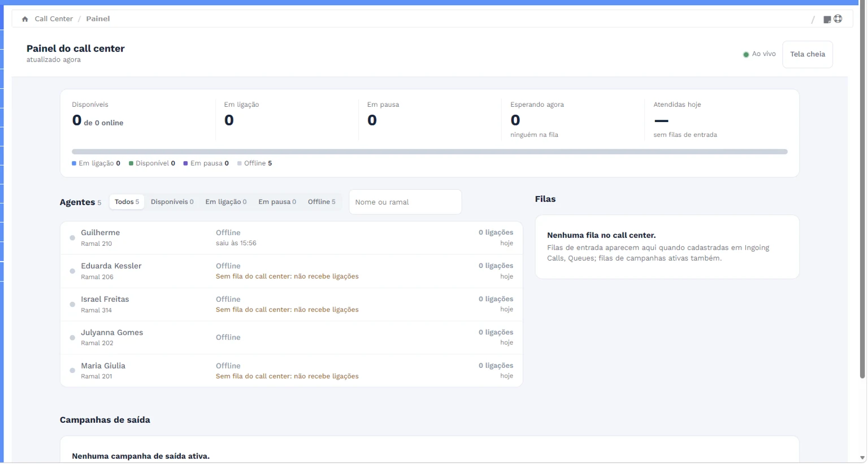Click the 'Nenhuma fila no call center.' message

pos(601,235)
